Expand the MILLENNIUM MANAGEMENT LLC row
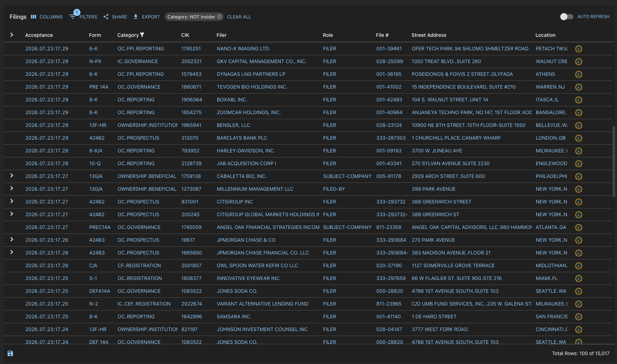This screenshot has width=617, height=364. pos(12,188)
